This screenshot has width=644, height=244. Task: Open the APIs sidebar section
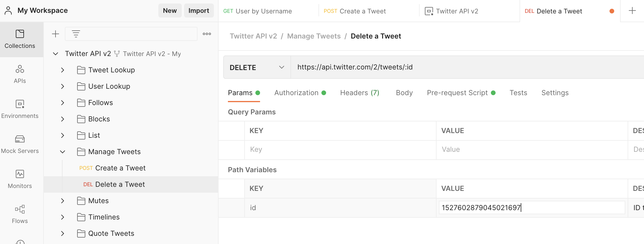20,74
